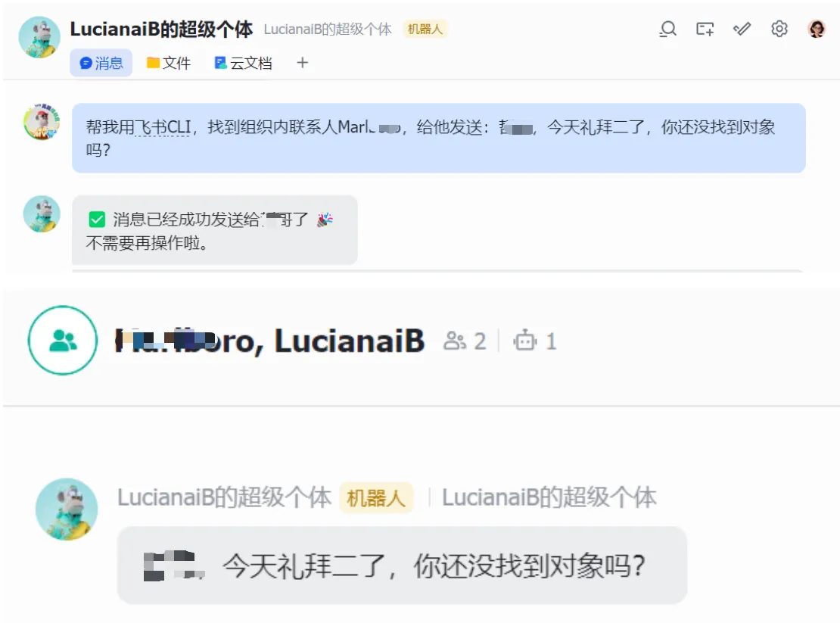This screenshot has width=840, height=623.
Task: Switch to the 文件 tab
Action: point(169,63)
